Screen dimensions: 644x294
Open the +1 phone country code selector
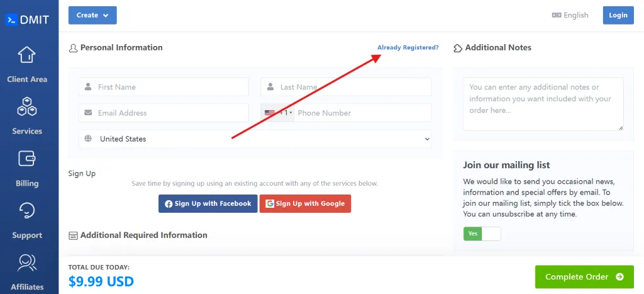pyautogui.click(x=278, y=113)
